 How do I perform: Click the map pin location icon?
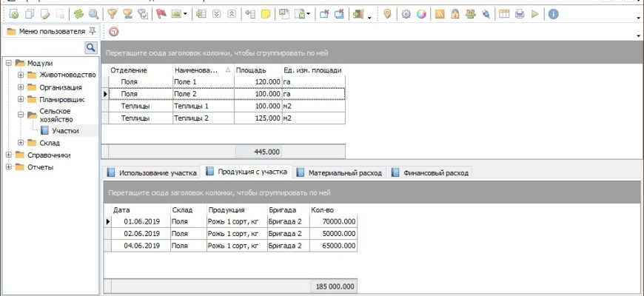tap(387, 14)
